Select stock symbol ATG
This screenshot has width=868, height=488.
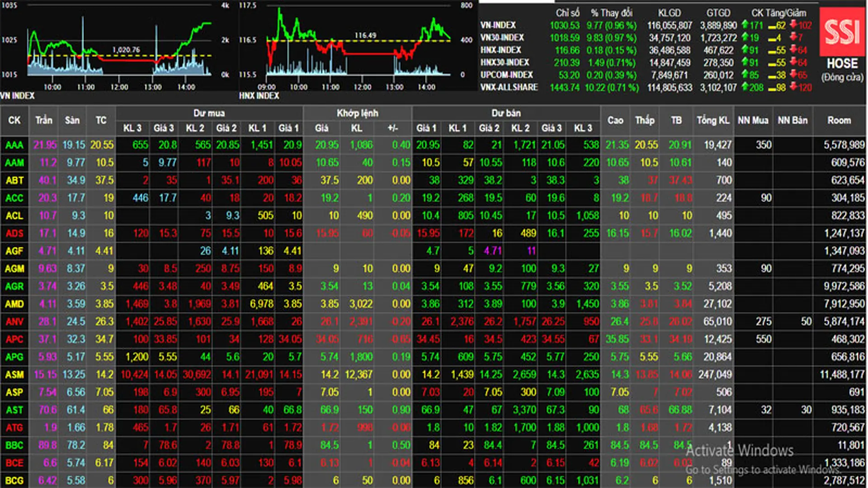[x=14, y=427]
